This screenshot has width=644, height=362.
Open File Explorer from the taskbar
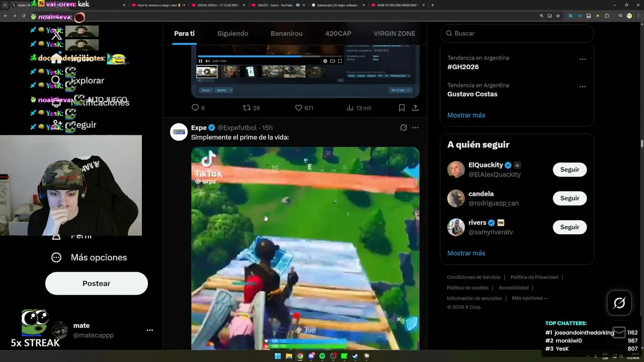[289, 356]
